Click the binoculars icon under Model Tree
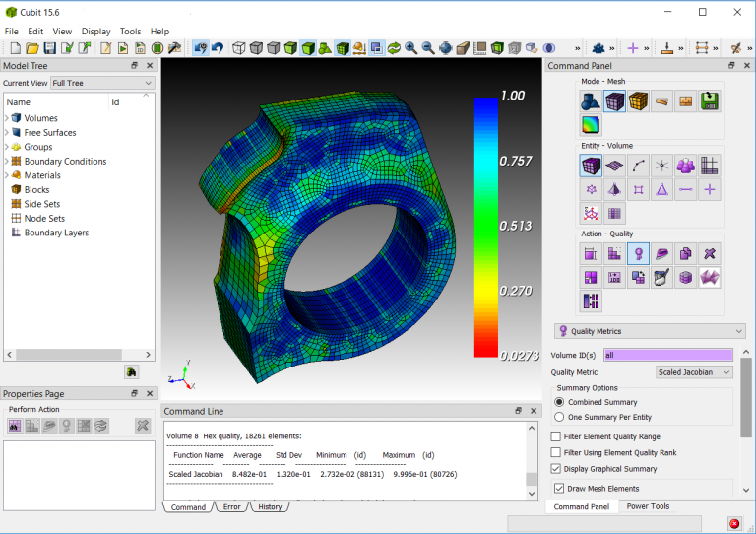The width and height of the screenshot is (756, 534). coord(132,371)
